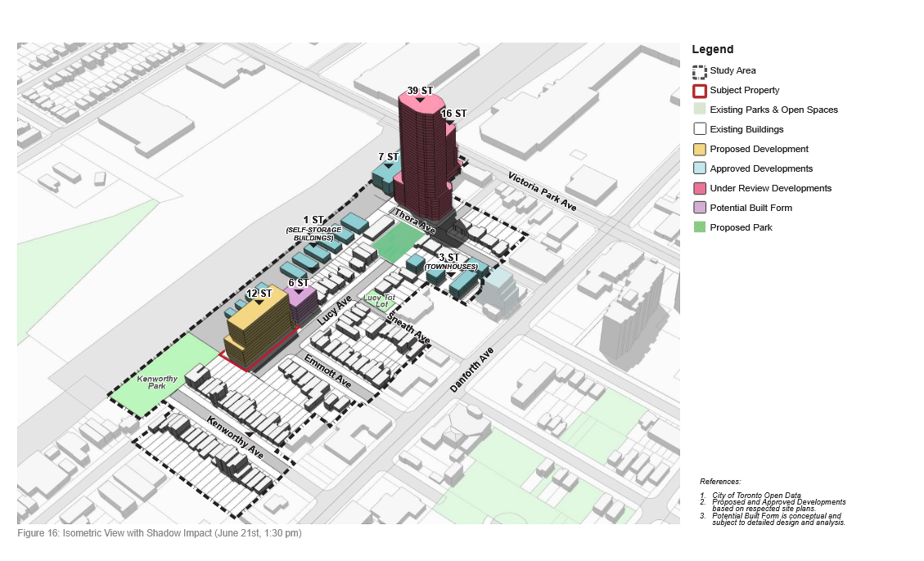Viewport: 924px width, 561px height.
Task: Click the Potential Built Form purple swatch
Action: 699,208
